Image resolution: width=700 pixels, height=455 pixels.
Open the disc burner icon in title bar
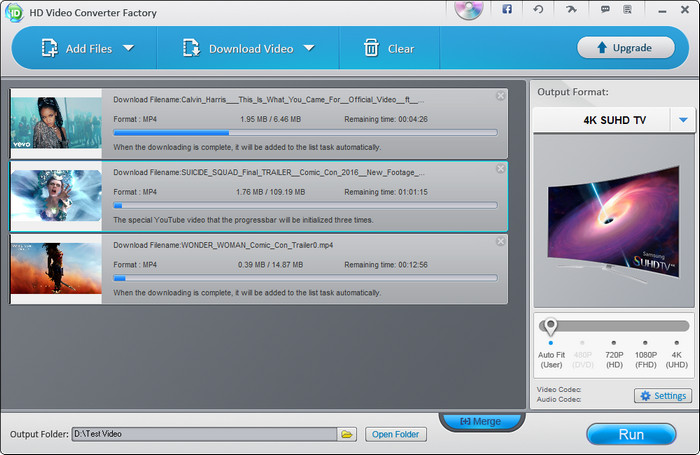(469, 10)
